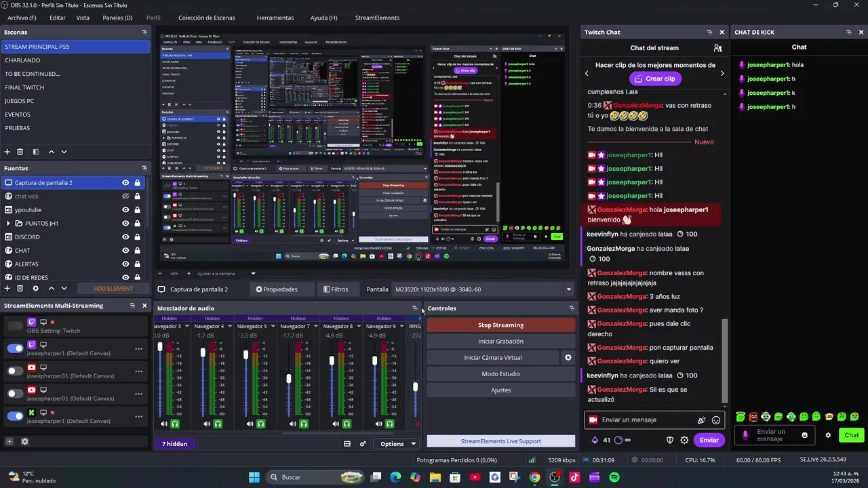Add a new source with the Fuentes plus icon
868x488 pixels.
tap(7, 288)
